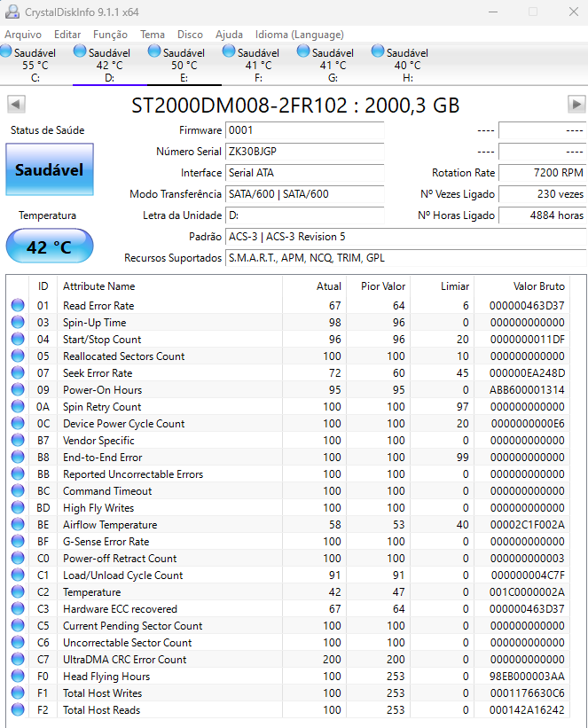Viewport: 588px width, 728px height.
Task: Open the Arquivo menu
Action: 23,35
